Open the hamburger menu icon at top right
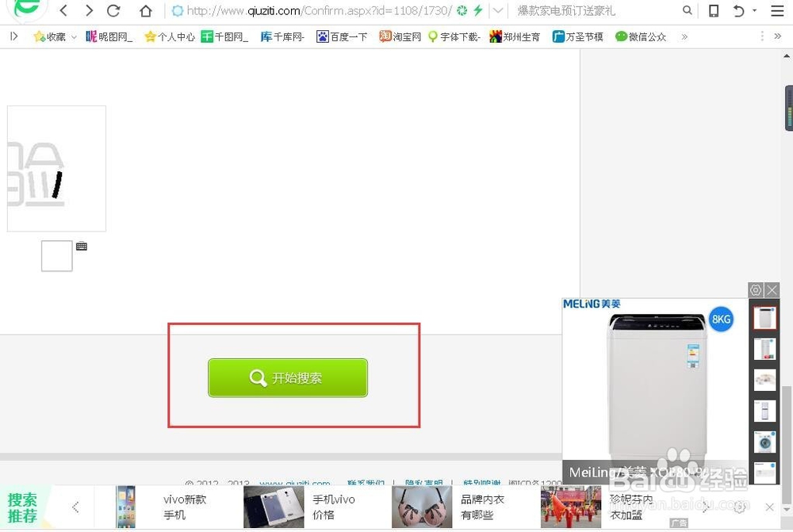The height and width of the screenshot is (532, 793). click(x=778, y=11)
